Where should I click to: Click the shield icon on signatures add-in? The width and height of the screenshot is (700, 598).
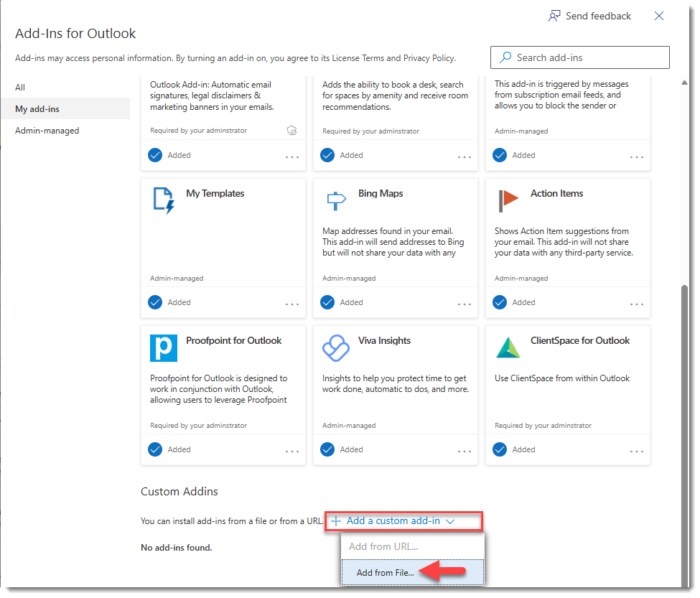tap(291, 131)
